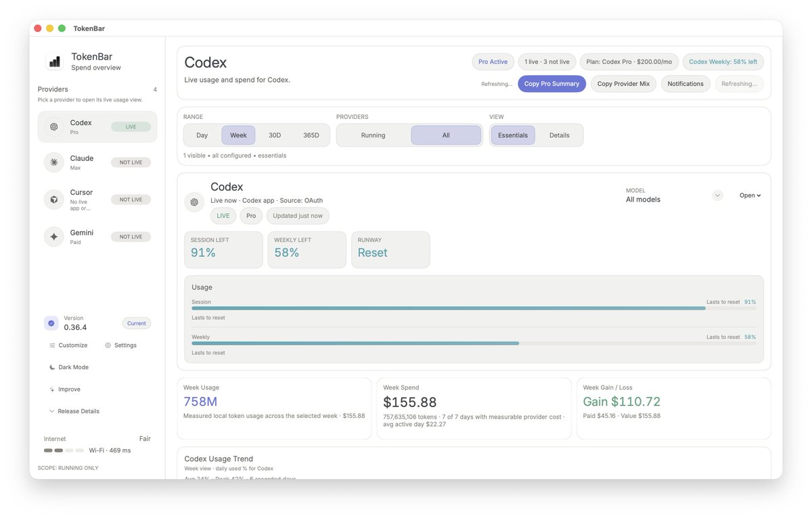Open Customize options
Screen dimensions: 812x518
pyautogui.click(x=68, y=346)
